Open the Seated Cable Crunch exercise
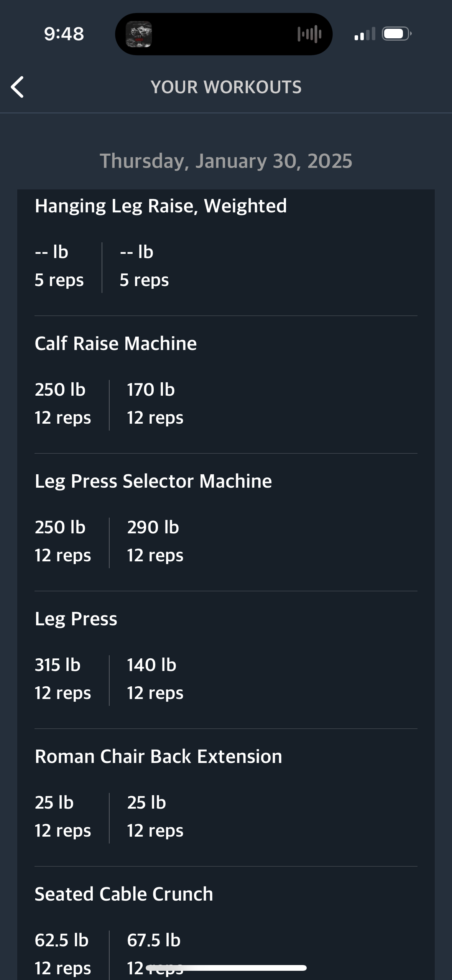Image resolution: width=452 pixels, height=980 pixels. (124, 894)
